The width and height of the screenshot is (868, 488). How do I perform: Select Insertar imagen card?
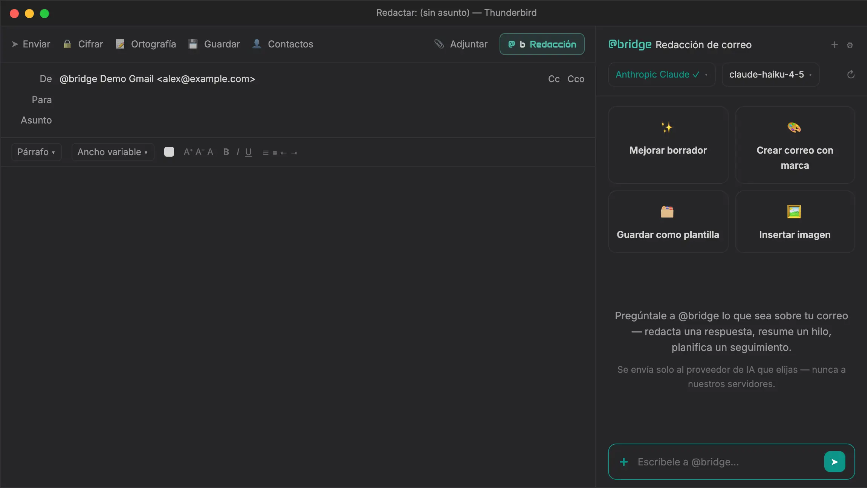795,222
